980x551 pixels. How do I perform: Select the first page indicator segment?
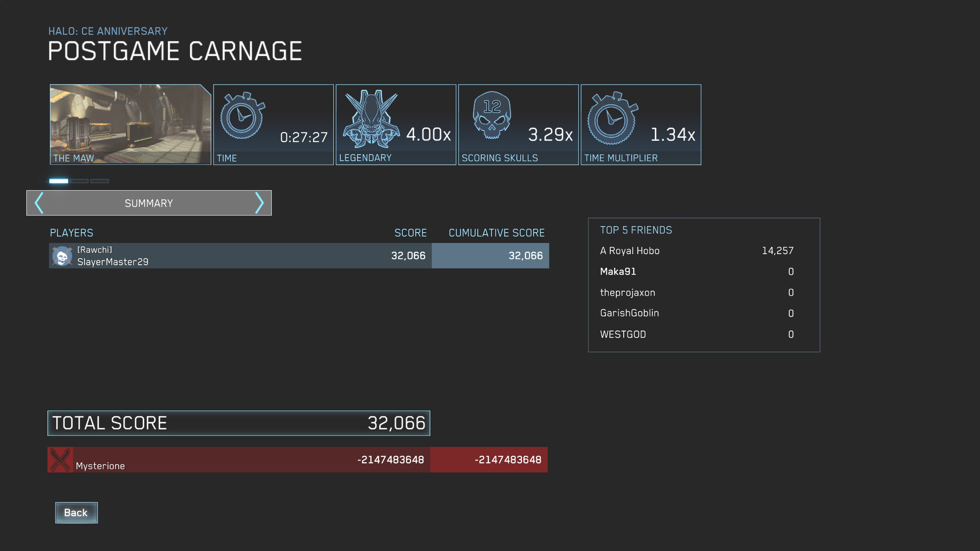(59, 181)
